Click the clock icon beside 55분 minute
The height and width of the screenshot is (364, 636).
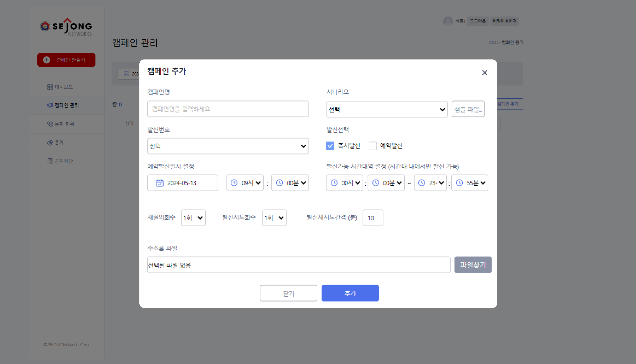tap(459, 183)
